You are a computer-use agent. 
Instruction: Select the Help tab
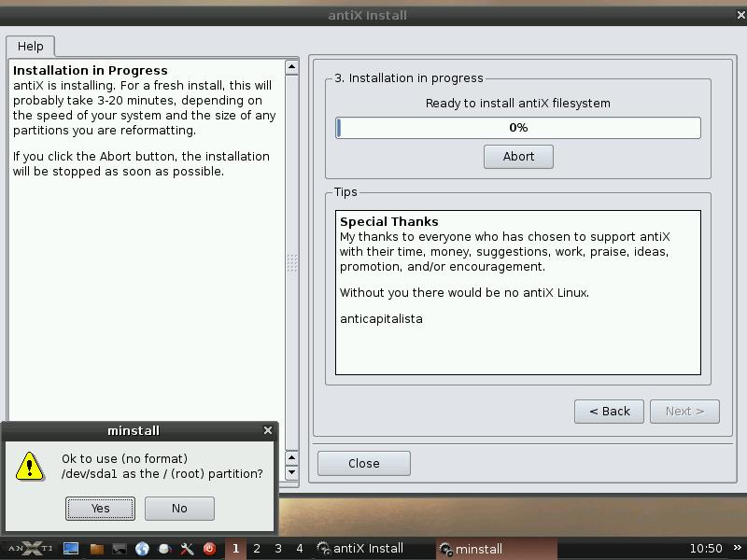point(31,46)
